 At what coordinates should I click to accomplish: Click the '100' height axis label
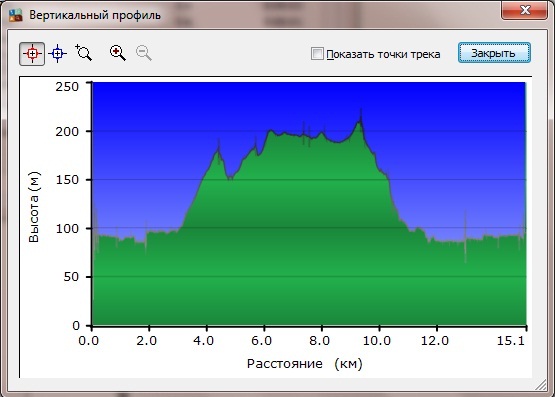[x=67, y=228]
